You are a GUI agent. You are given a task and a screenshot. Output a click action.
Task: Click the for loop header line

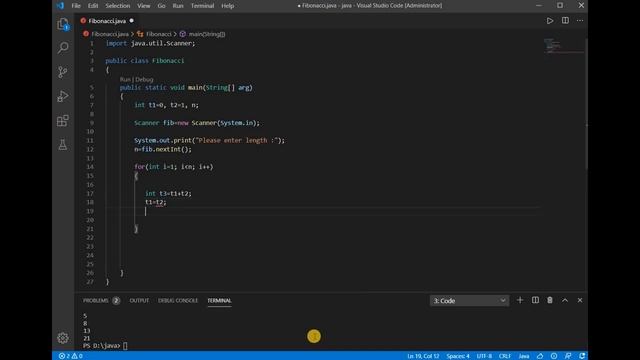click(x=174, y=167)
